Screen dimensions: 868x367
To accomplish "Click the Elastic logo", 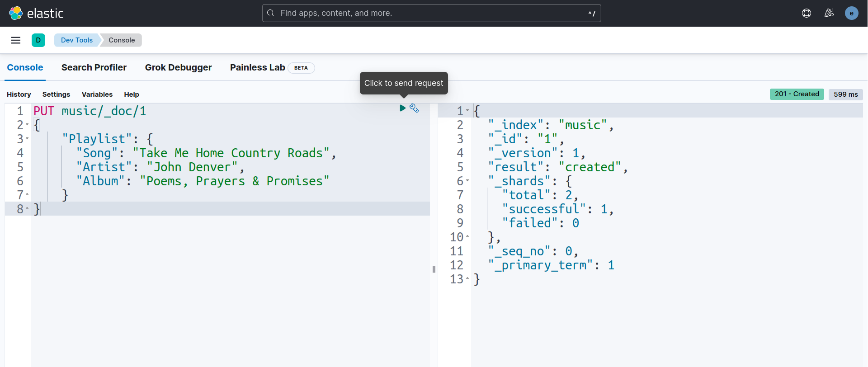I will [36, 13].
